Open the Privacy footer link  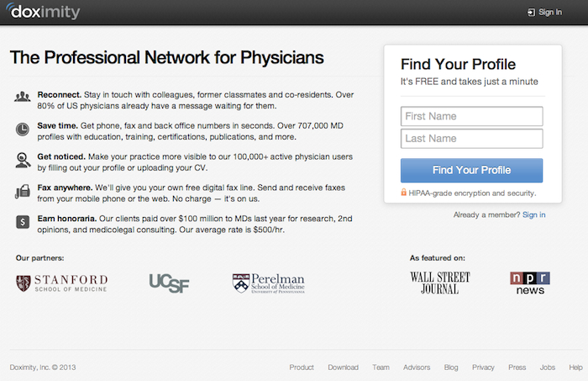pyautogui.click(x=483, y=367)
